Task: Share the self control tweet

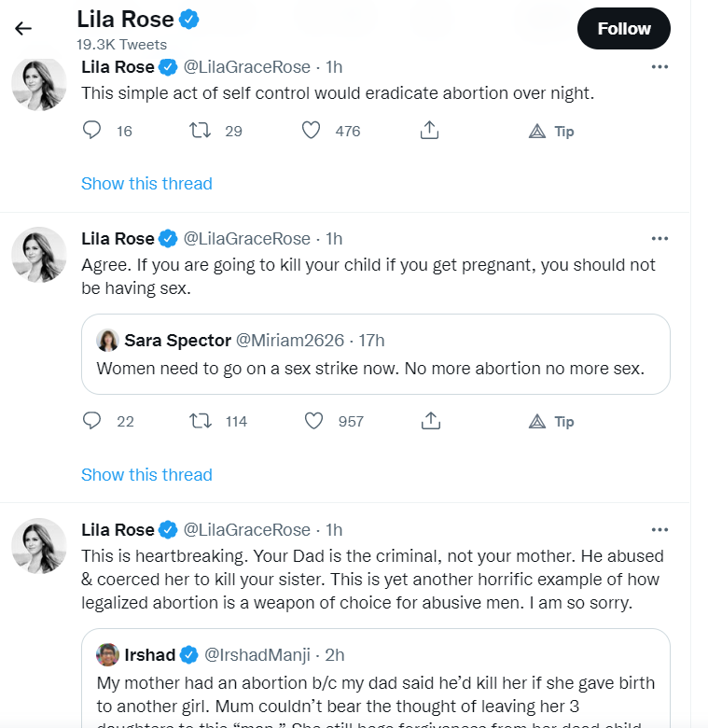Action: pos(429,130)
